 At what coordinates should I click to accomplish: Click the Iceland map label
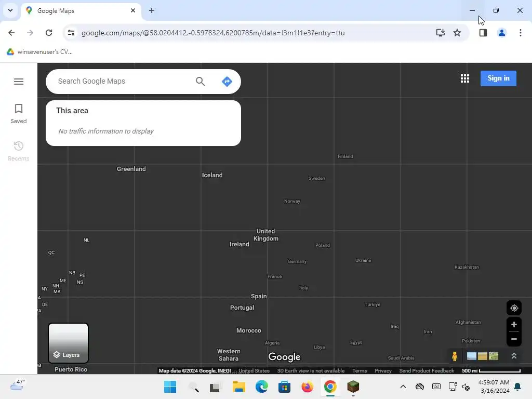212,175
